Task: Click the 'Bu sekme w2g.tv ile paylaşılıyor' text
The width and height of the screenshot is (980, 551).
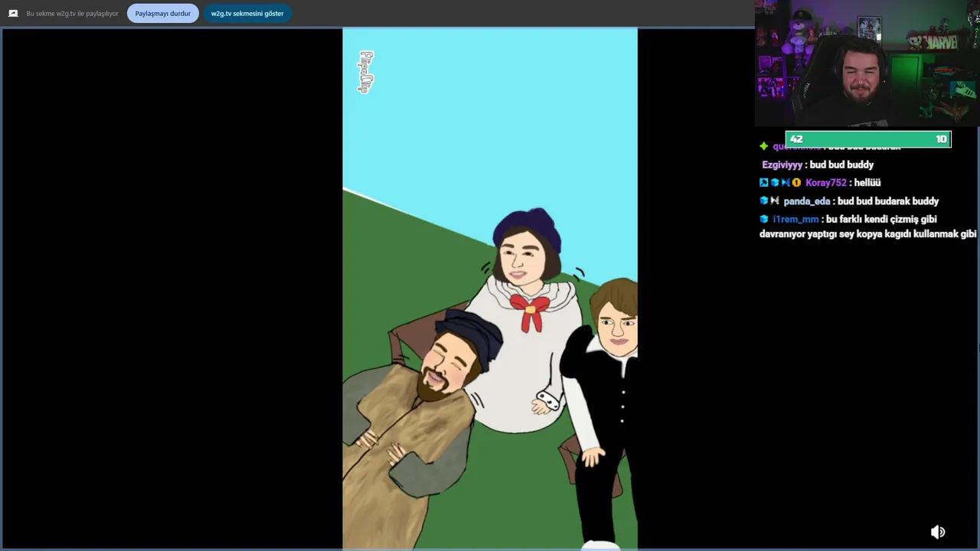Action: [72, 13]
